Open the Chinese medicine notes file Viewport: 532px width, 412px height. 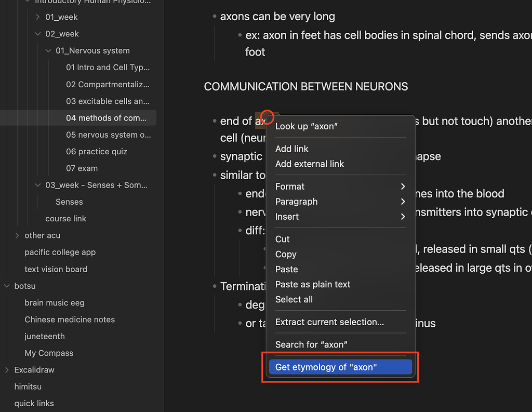pyautogui.click(x=70, y=320)
